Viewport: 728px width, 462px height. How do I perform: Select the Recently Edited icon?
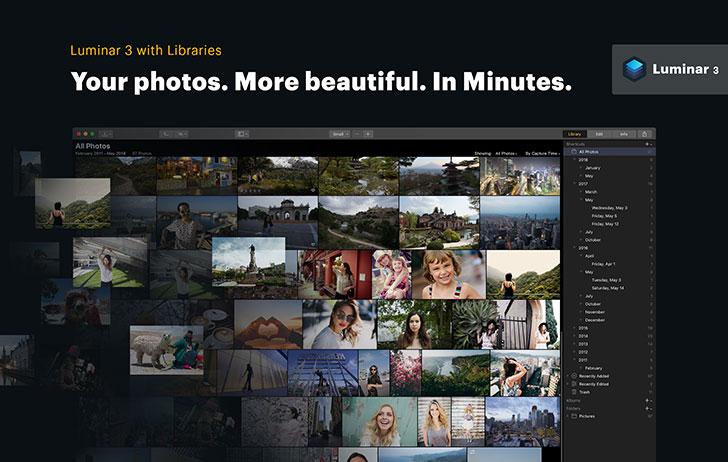[574, 384]
